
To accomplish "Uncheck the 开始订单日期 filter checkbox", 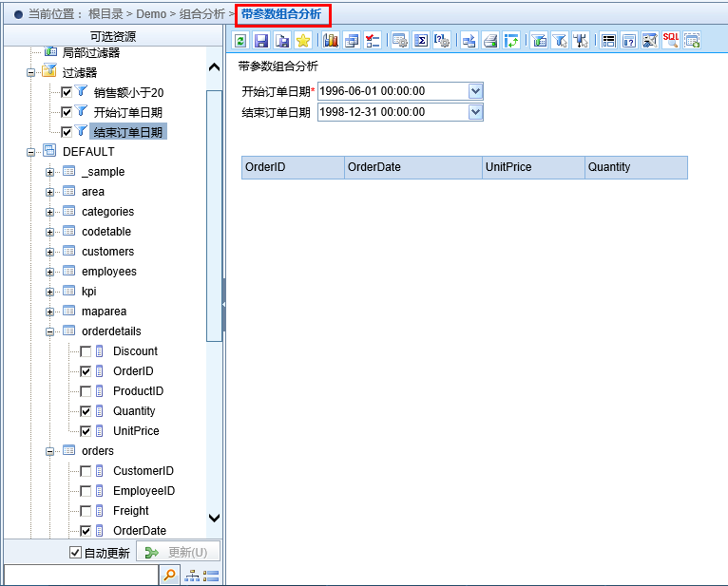I will pyautogui.click(x=67, y=112).
